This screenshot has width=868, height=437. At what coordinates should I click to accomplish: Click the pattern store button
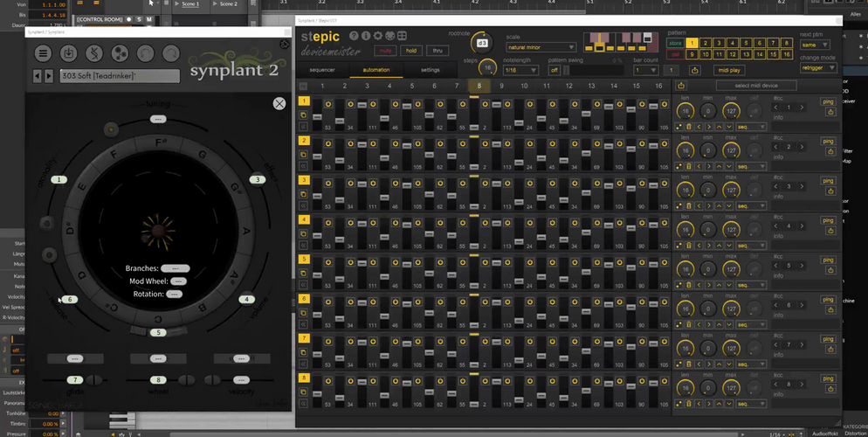point(675,43)
